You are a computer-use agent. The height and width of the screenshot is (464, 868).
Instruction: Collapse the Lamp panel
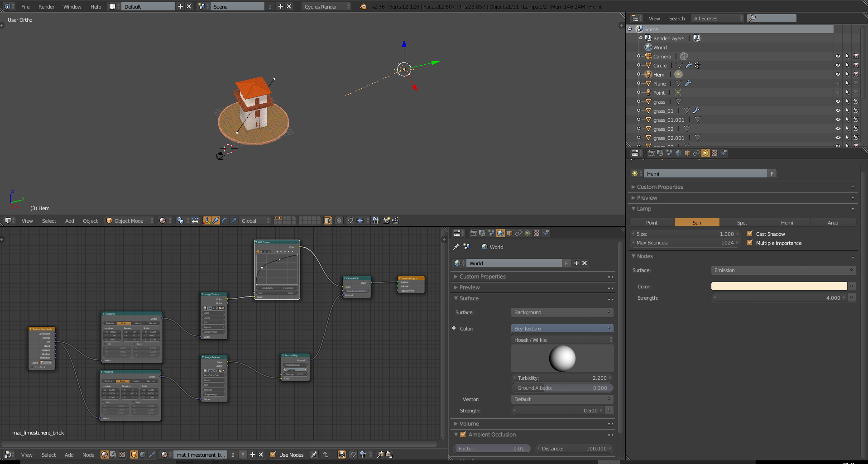(x=643, y=208)
